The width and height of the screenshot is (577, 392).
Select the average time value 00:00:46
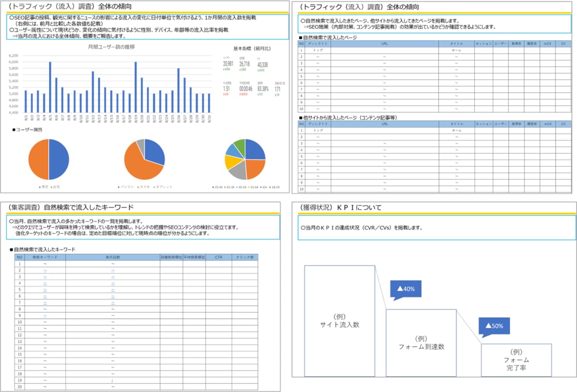tap(245, 88)
